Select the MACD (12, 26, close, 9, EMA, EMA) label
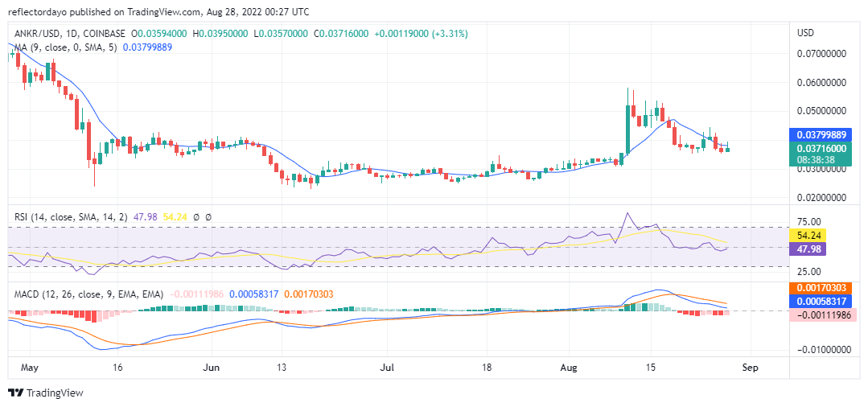Screen dimensions: 868x407 89,294
